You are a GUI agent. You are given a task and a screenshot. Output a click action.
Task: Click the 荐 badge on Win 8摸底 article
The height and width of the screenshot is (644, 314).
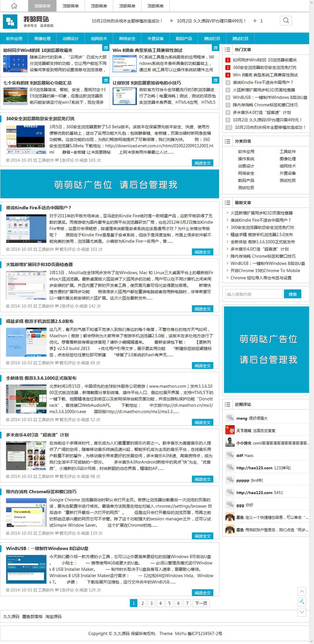216,48
